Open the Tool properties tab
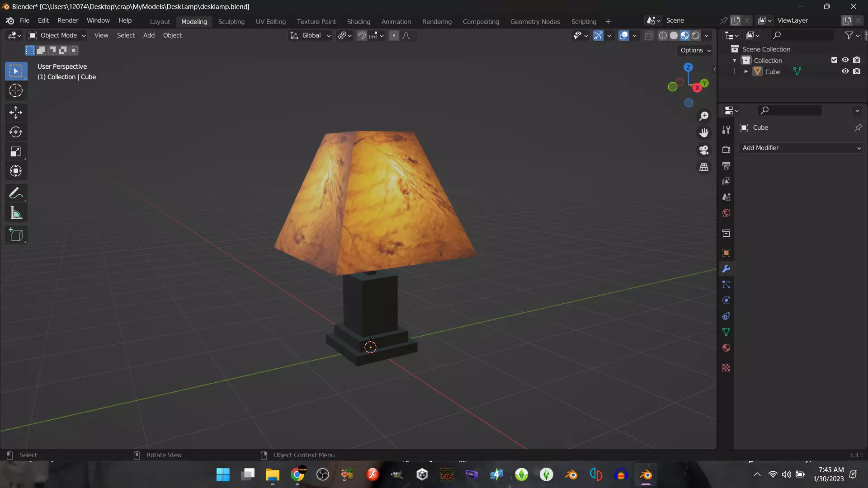Viewport: 868px width, 488px height. [726, 130]
